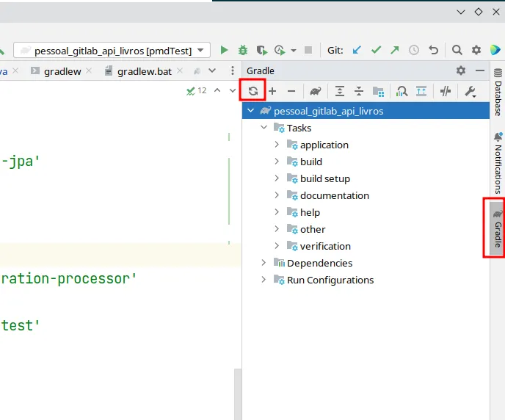Click the window minimize chevron button
This screenshot has height=420, width=505.
(x=461, y=12)
